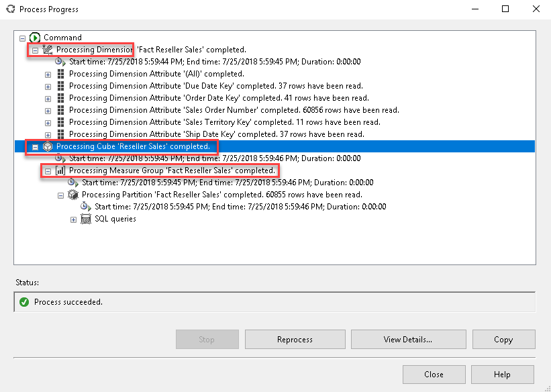Click the green success check icon in status
The width and height of the screenshot is (551, 392).
[24, 301]
